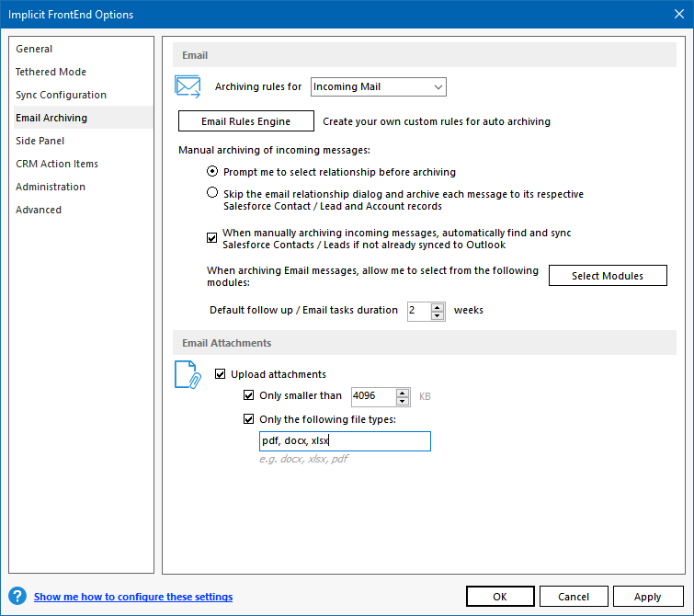694x616 pixels.
Task: Increase the follow up weeks duration
Action: click(438, 306)
